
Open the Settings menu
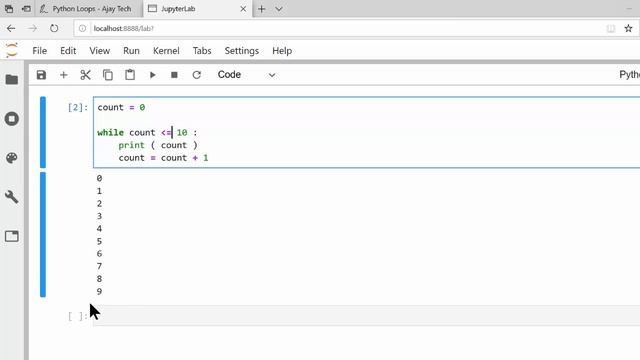(x=242, y=51)
